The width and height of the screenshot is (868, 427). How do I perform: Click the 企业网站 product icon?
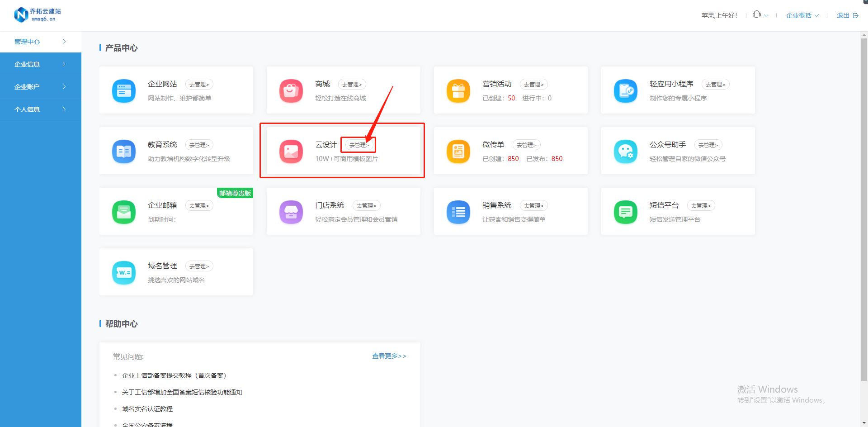(x=123, y=90)
